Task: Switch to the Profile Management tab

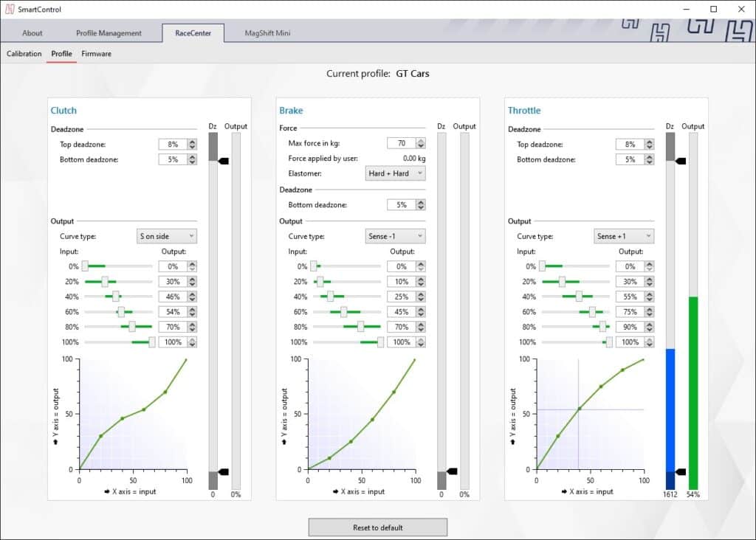Action: [109, 33]
